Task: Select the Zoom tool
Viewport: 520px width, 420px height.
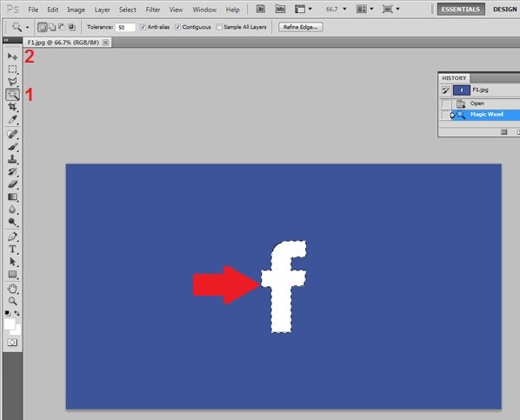Action: point(12,301)
